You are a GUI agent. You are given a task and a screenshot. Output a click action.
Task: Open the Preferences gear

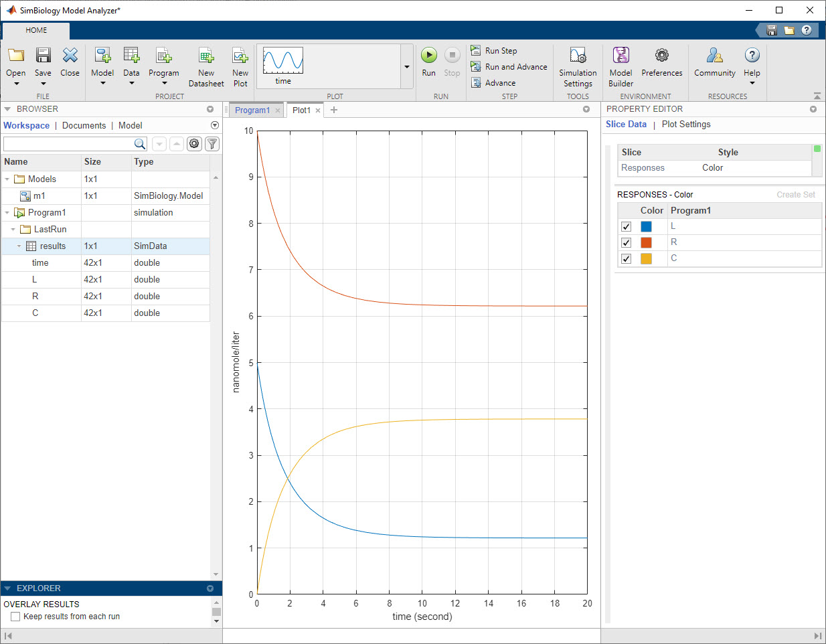coord(661,56)
